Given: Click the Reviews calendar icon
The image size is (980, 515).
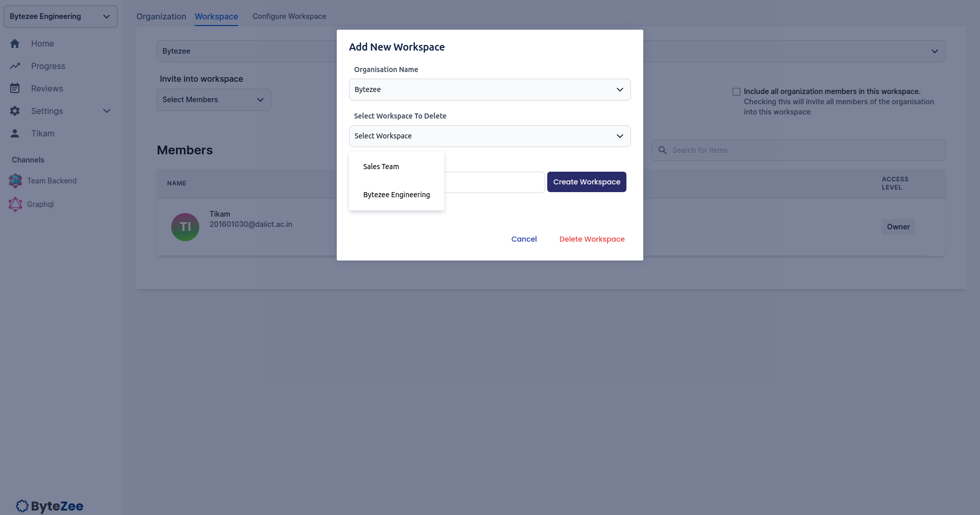Looking at the screenshot, I should click(15, 88).
